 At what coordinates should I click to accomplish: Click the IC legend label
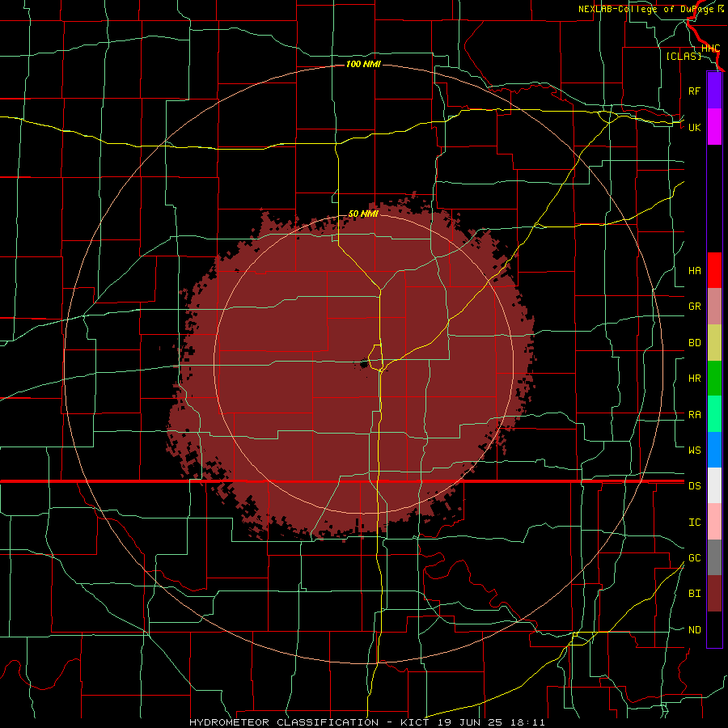(x=694, y=523)
